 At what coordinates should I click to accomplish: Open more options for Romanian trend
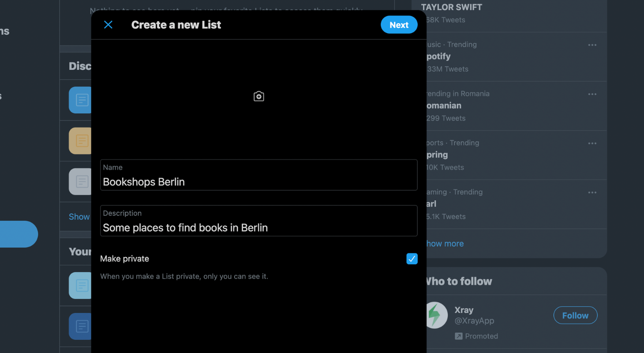point(592,94)
